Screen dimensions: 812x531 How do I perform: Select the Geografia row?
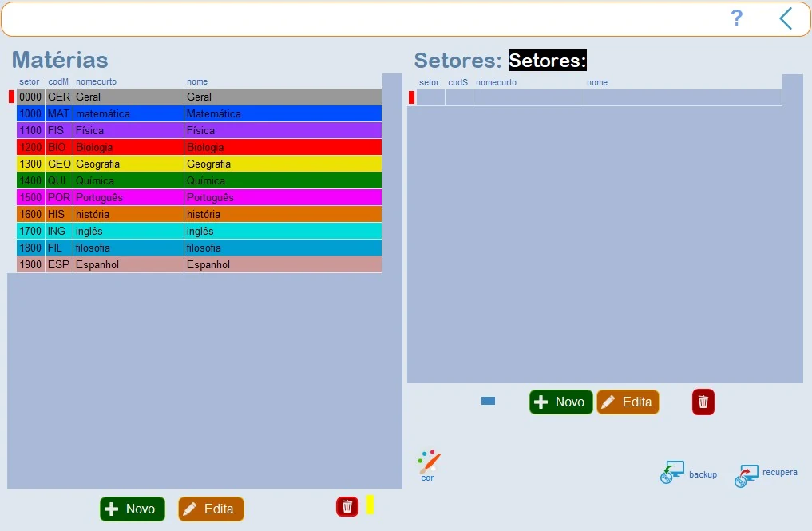click(x=200, y=164)
